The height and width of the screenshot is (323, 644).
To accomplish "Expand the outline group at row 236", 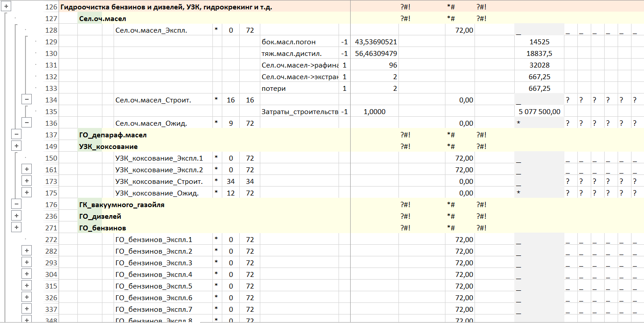I will pyautogui.click(x=16, y=216).
